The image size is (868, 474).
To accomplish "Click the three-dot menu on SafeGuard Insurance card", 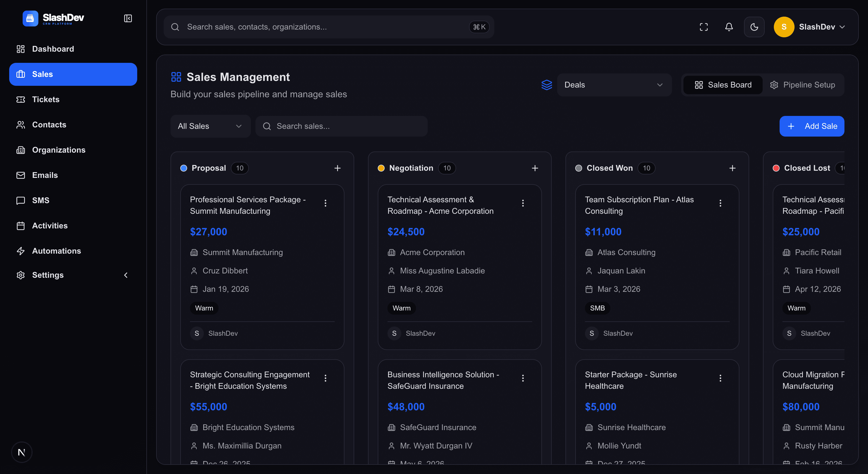I will point(523,378).
